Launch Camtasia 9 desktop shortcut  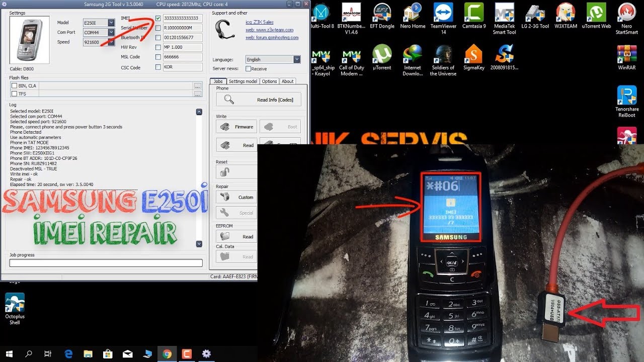[474, 16]
